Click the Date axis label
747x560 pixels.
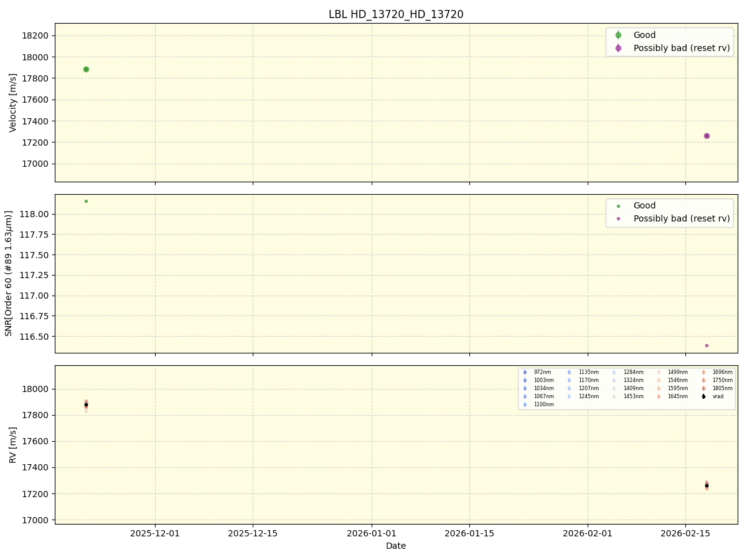point(396,546)
